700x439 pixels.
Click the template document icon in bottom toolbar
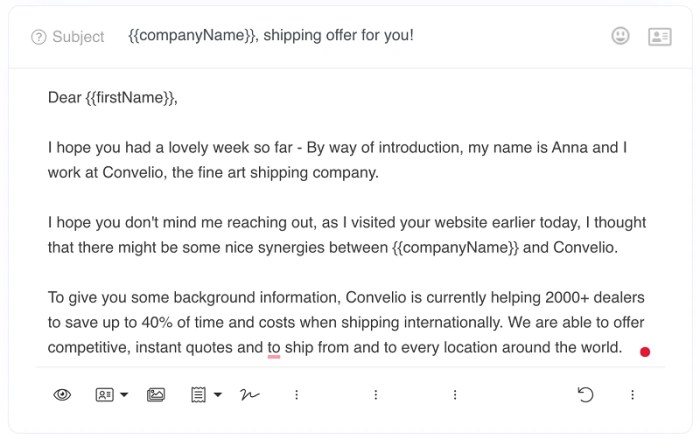pyautogui.click(x=198, y=395)
